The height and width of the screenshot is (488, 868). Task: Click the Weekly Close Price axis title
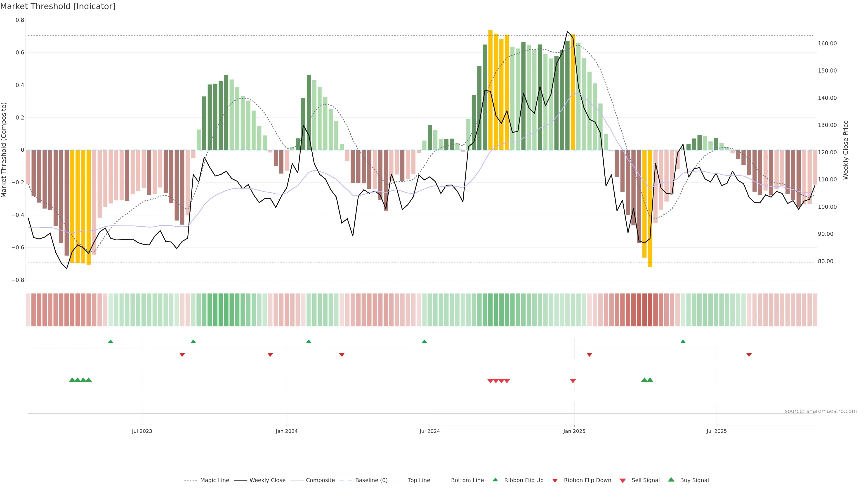pos(845,150)
